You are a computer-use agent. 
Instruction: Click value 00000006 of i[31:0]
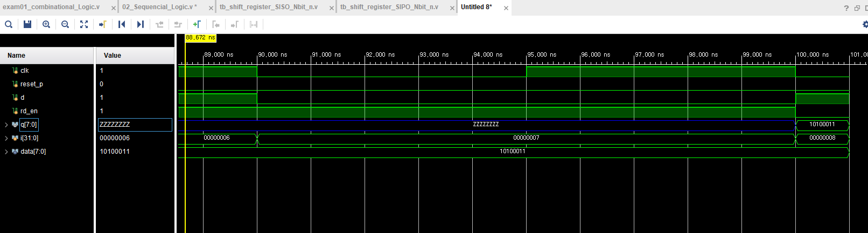coord(115,138)
